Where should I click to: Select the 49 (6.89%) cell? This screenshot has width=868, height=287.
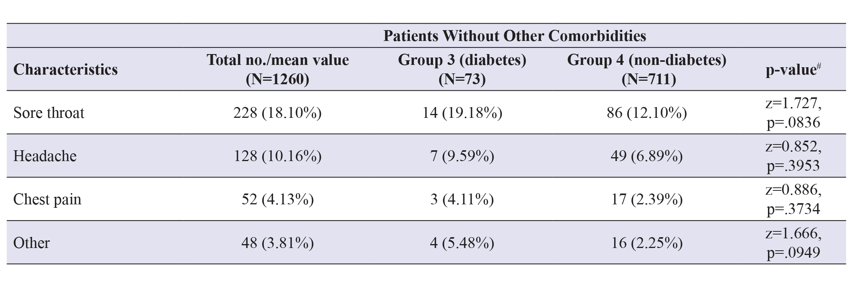pyautogui.click(x=647, y=156)
